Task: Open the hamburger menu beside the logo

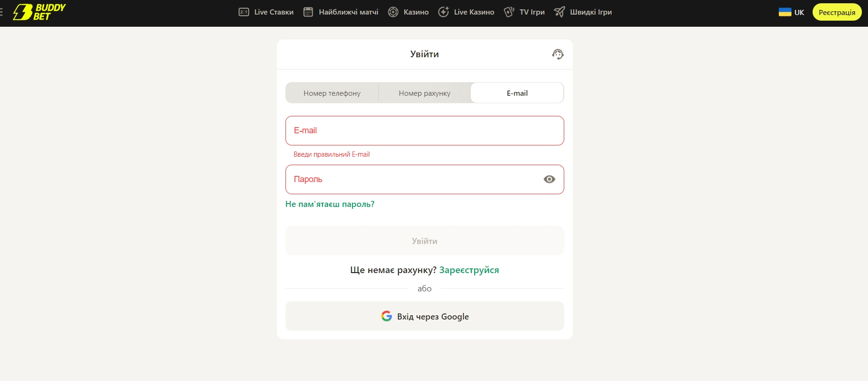Action: coord(1,12)
